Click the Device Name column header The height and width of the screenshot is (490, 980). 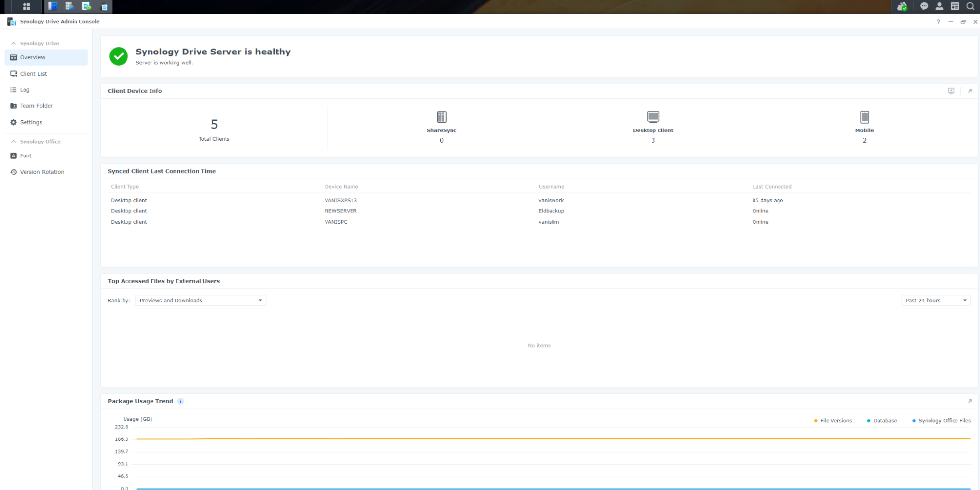[341, 187]
